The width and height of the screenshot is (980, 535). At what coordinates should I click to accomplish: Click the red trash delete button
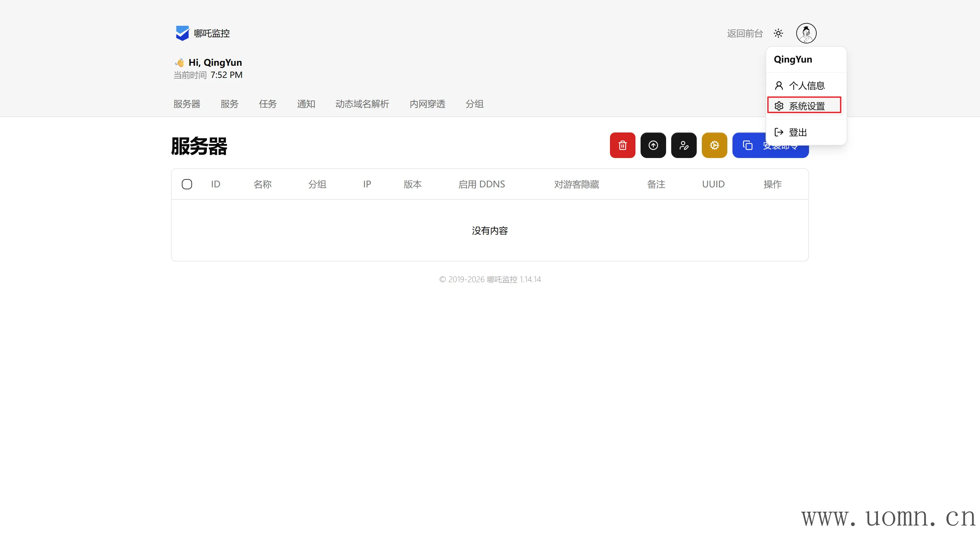[622, 145]
